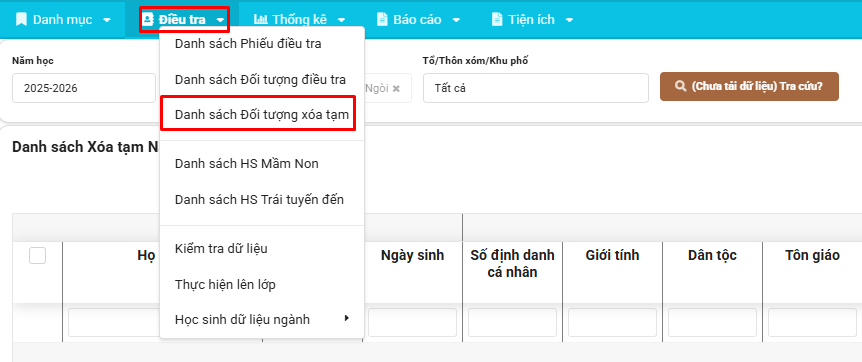Remove the Ngòi tag with its x icon

[x=396, y=88]
